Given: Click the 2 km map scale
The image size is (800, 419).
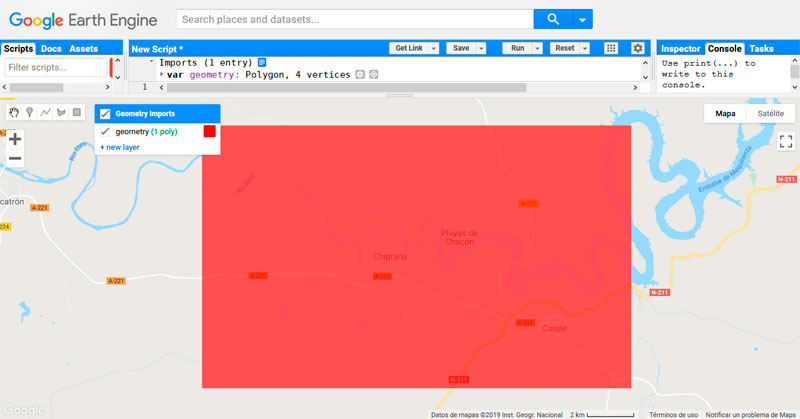Looking at the screenshot, I should click(x=602, y=415).
